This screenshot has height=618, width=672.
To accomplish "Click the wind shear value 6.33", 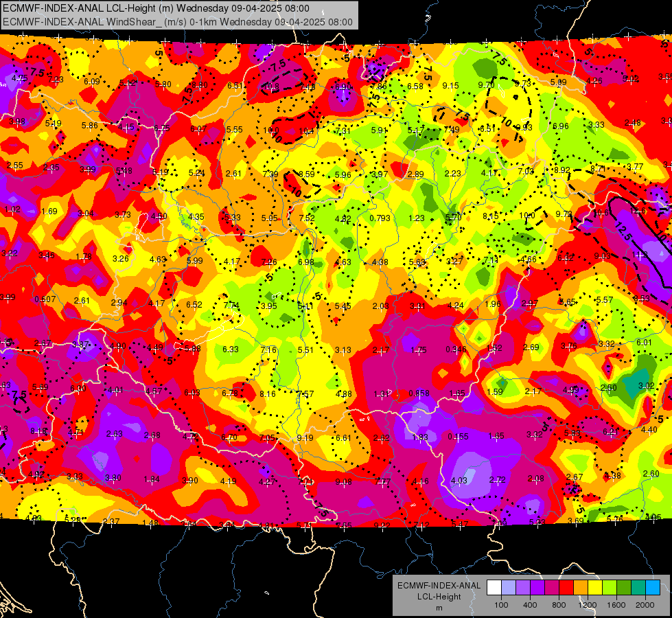I will tap(230, 350).
